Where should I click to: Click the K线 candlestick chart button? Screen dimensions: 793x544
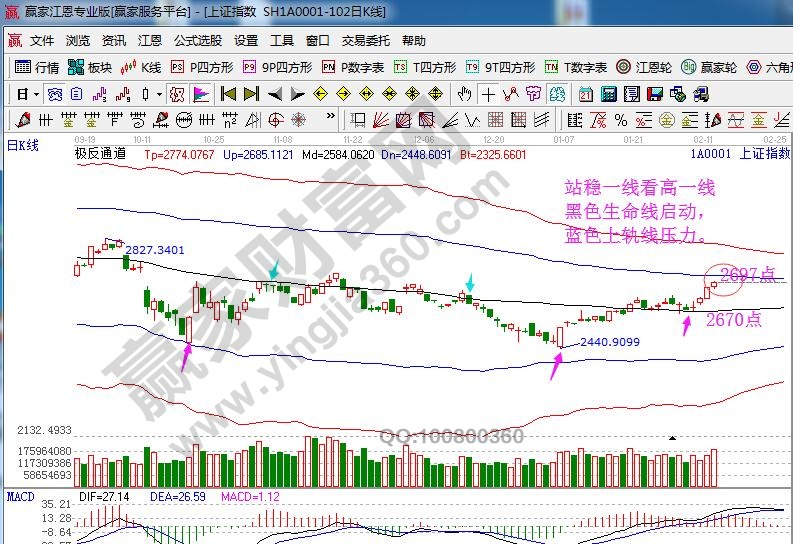141,67
